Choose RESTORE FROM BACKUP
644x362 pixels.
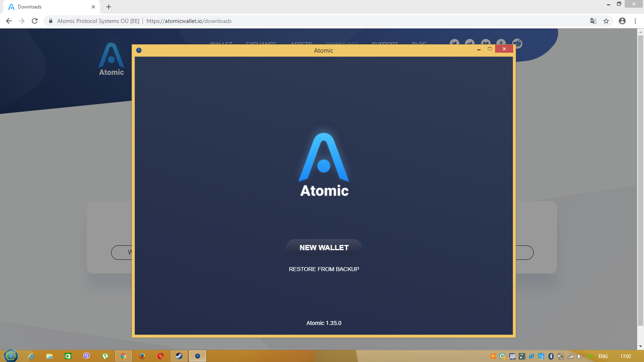tap(324, 269)
